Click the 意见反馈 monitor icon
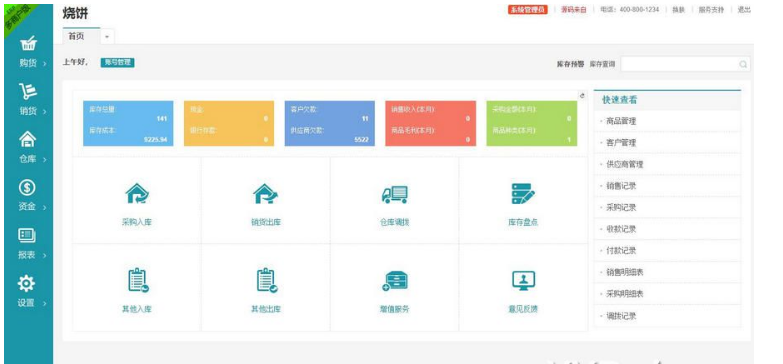 click(x=523, y=281)
